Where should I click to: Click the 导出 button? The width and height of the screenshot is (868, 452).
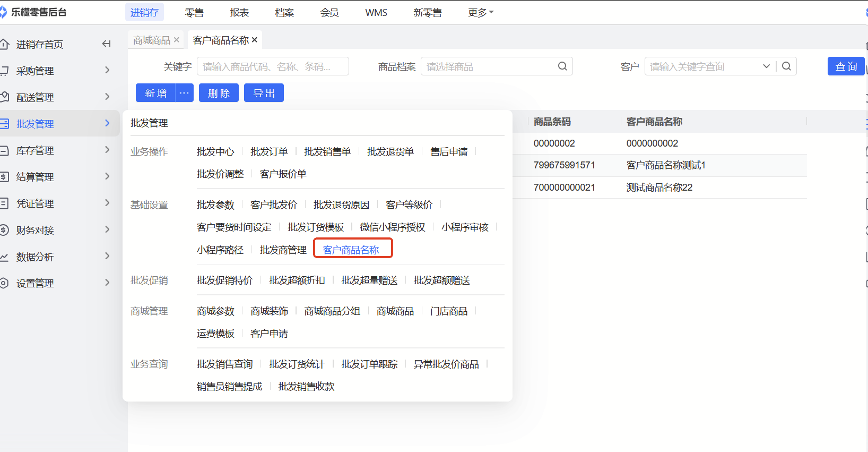(264, 93)
